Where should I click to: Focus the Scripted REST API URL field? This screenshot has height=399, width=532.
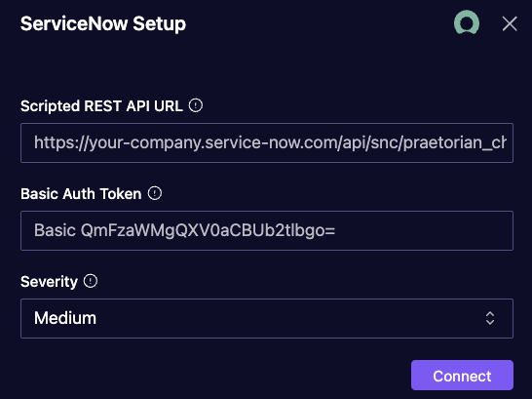(267, 143)
